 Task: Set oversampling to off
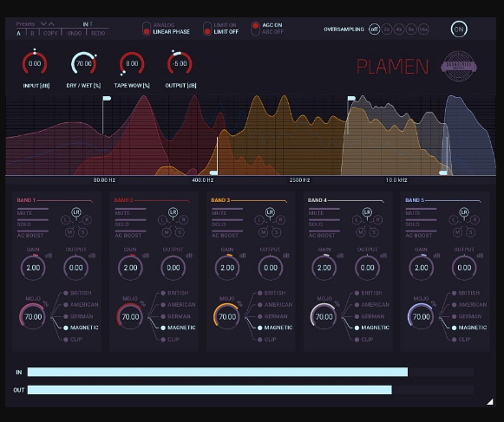point(374,29)
